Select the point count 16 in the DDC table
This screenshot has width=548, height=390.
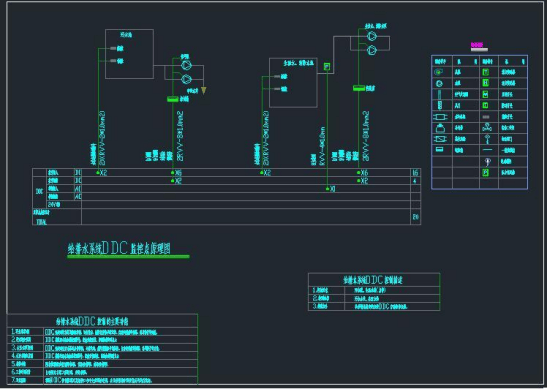click(x=415, y=173)
